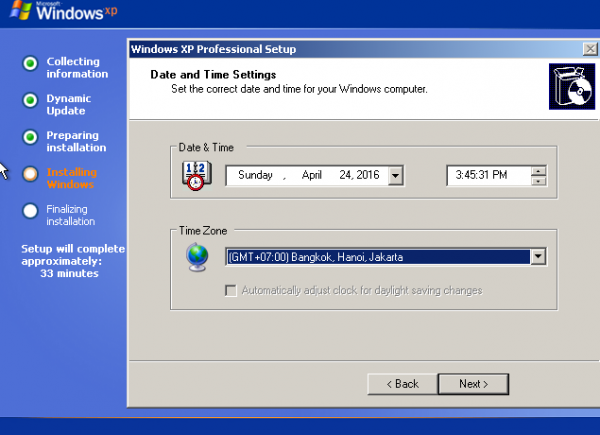The image size is (600, 435).
Task: Close the Windows XP Professional Setup dialog
Action: click(590, 49)
